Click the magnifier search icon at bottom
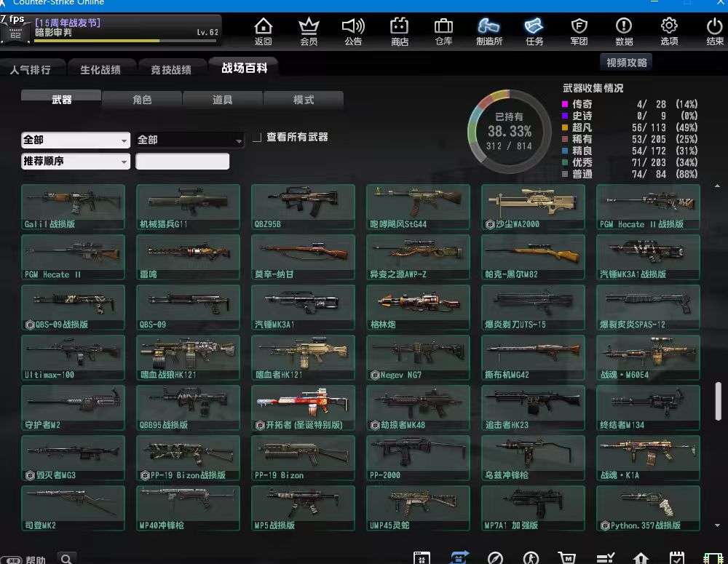Image resolution: width=728 pixels, height=564 pixels. point(66,558)
